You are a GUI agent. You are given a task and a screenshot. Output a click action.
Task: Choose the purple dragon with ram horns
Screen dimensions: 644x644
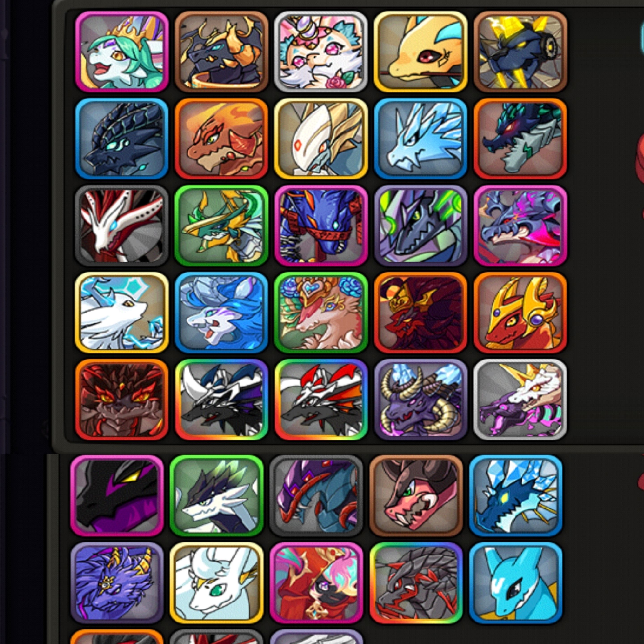tap(420, 400)
